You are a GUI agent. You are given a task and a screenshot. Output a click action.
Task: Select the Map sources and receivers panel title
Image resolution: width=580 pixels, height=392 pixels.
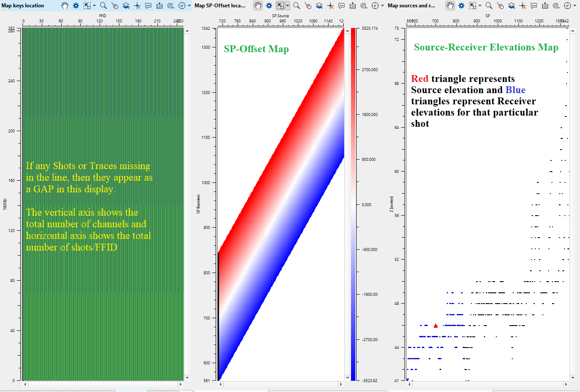coord(411,6)
